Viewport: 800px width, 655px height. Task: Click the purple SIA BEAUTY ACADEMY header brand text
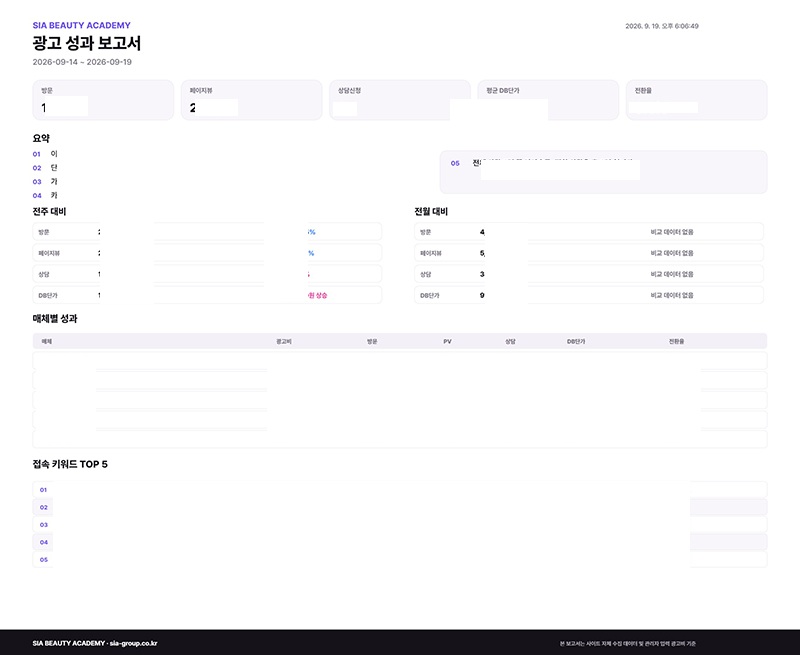pyautogui.click(x=82, y=25)
